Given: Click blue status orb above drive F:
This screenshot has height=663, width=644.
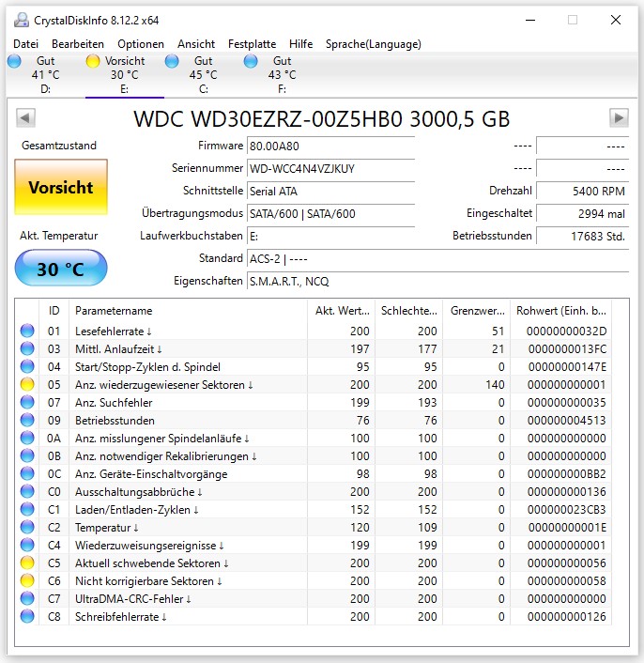Looking at the screenshot, I should (x=251, y=61).
